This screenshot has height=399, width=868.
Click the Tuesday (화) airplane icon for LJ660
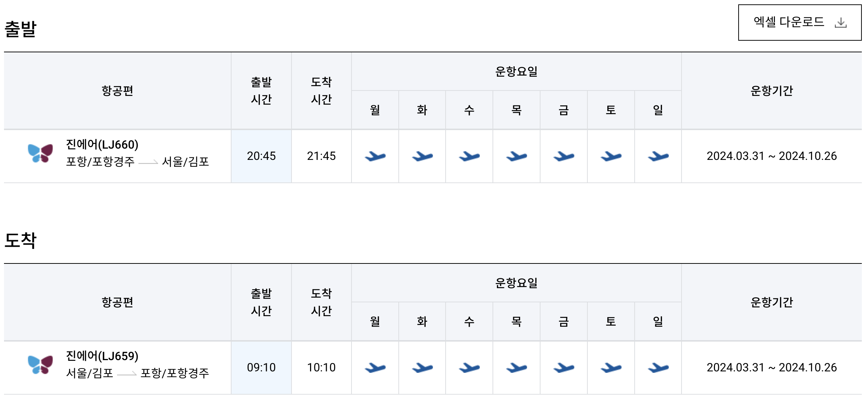422,156
